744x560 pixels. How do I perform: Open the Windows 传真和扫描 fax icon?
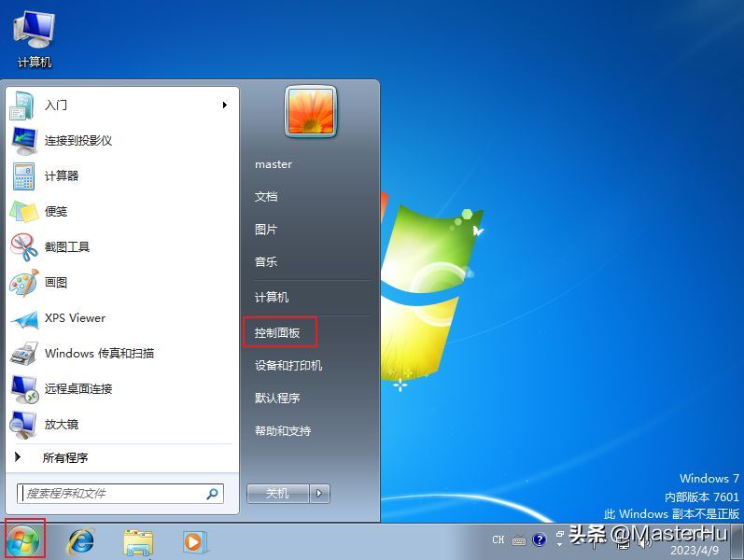click(x=23, y=354)
